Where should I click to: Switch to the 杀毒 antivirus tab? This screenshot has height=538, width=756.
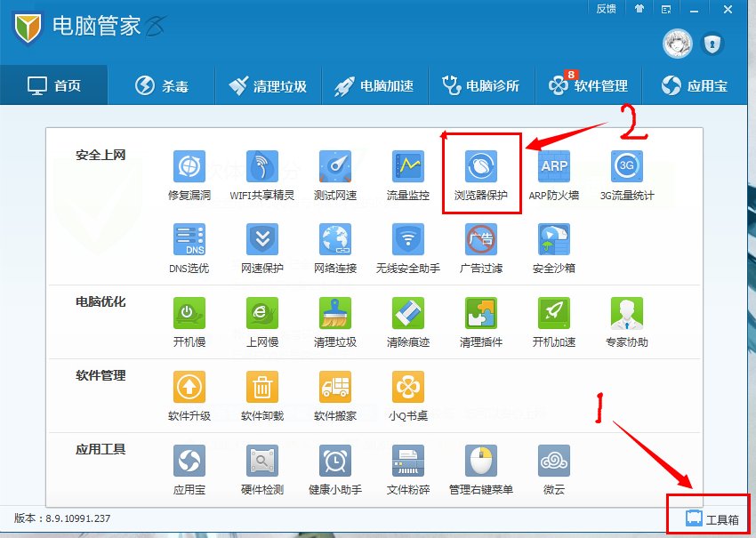[162, 84]
